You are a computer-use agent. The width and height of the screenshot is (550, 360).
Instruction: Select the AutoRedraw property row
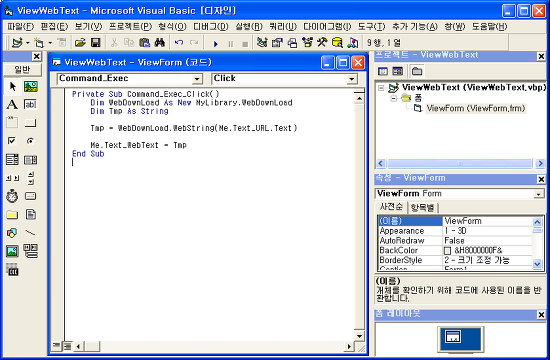click(455, 241)
